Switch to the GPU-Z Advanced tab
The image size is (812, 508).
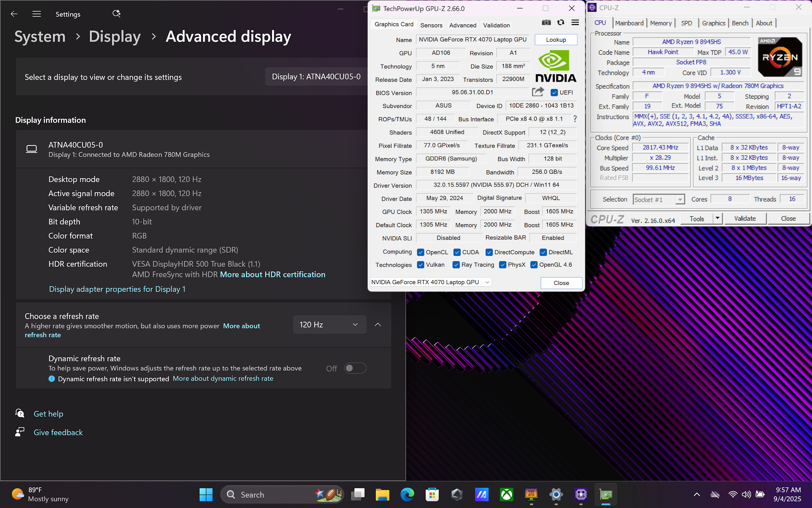pyautogui.click(x=462, y=25)
